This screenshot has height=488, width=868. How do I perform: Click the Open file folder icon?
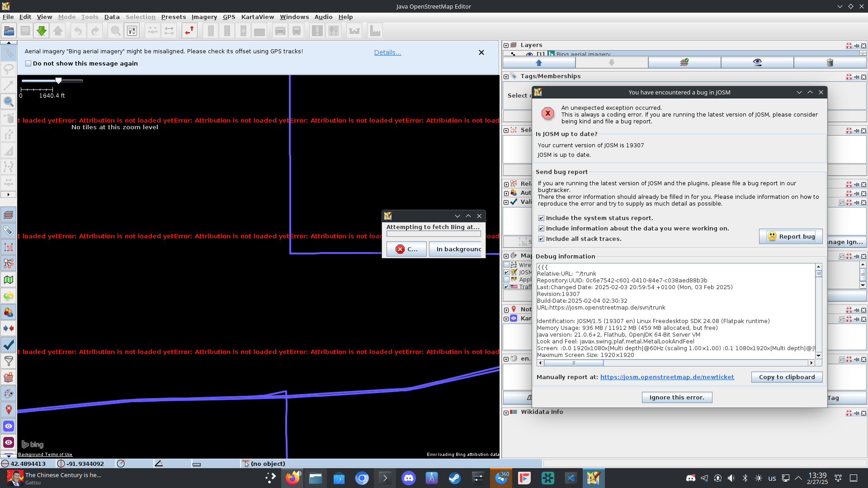[x=9, y=31]
